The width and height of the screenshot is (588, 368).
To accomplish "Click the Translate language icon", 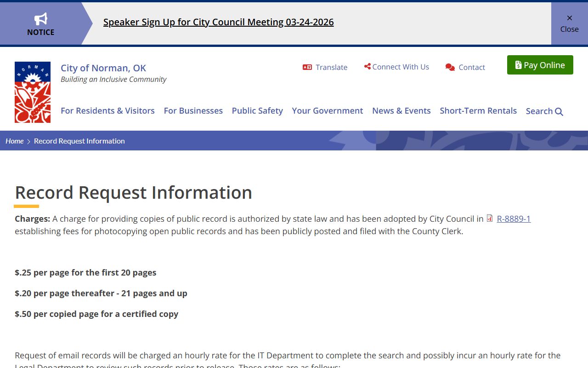I will point(307,67).
